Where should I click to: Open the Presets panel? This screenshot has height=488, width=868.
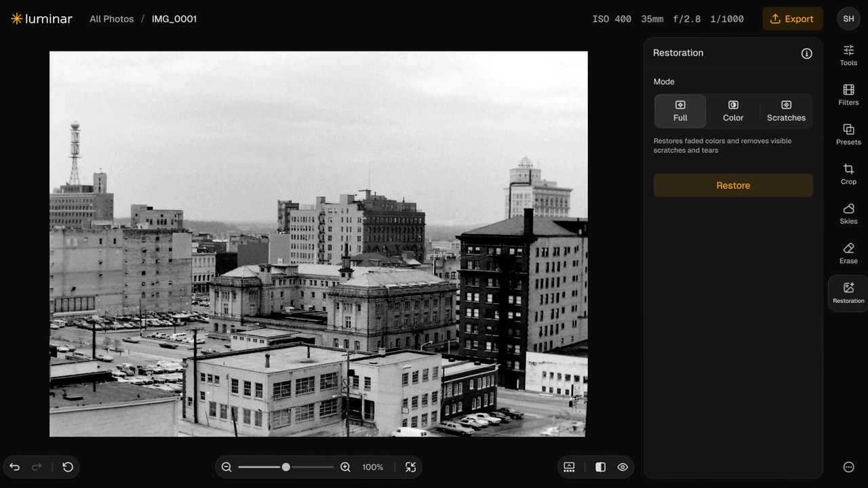[x=848, y=134]
